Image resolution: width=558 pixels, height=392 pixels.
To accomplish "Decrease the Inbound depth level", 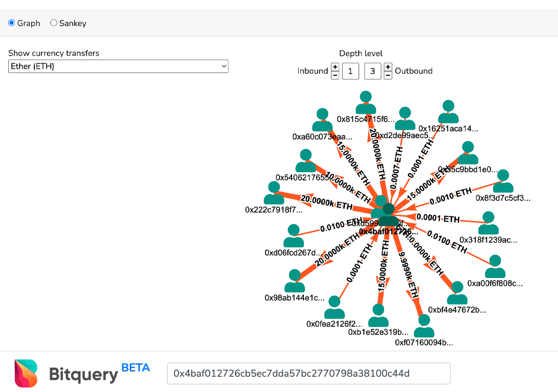I will (x=335, y=75).
